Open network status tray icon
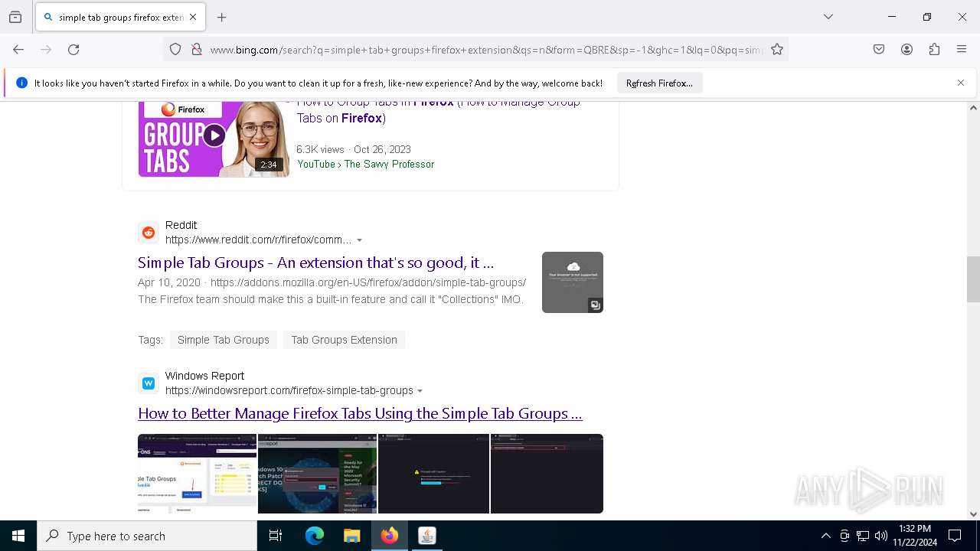Image resolution: width=980 pixels, height=551 pixels. 863,536
